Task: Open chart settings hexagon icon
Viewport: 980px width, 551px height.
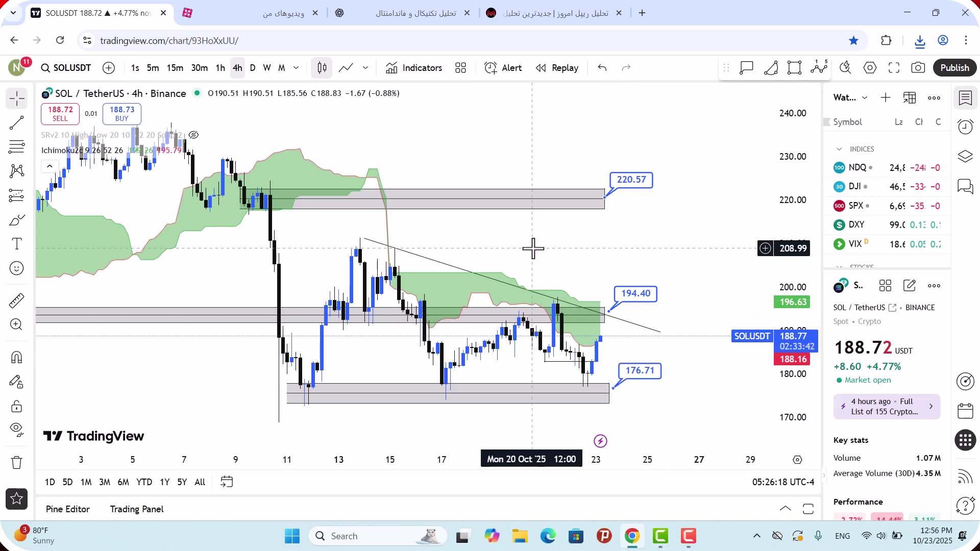Action: (x=870, y=68)
